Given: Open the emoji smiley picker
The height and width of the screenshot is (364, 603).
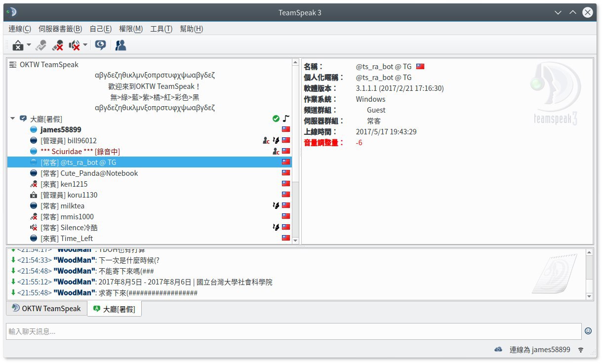Looking at the screenshot, I should click(588, 331).
